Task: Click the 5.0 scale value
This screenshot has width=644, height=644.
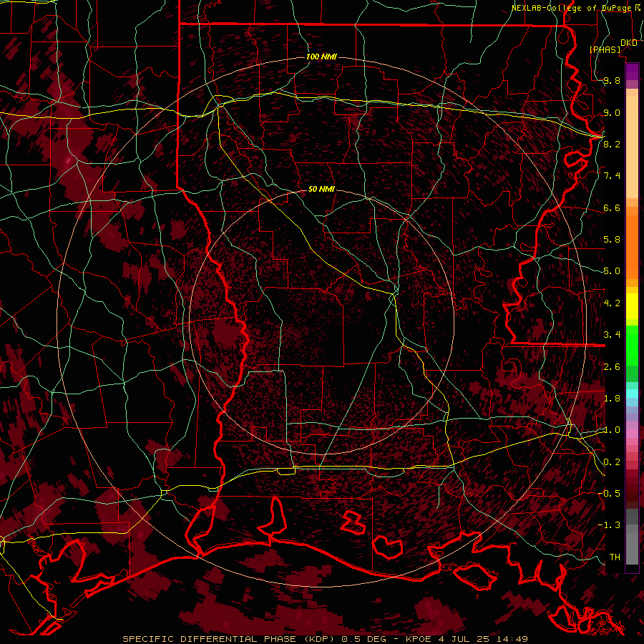Action: click(612, 271)
